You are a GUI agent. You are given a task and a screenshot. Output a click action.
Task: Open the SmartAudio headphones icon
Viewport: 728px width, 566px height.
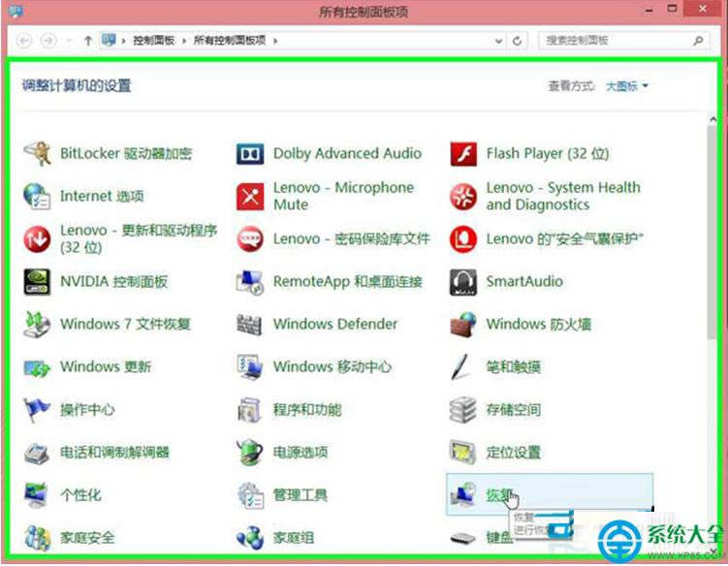coord(463,282)
